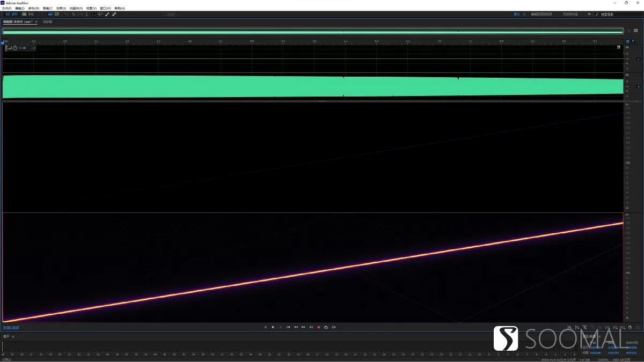Select the Time Selection tool
Screen dimensions: 644x362
(x=87, y=14)
